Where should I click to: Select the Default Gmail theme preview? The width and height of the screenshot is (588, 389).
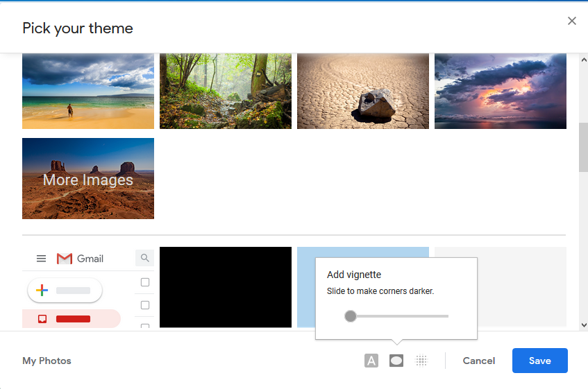point(88,287)
